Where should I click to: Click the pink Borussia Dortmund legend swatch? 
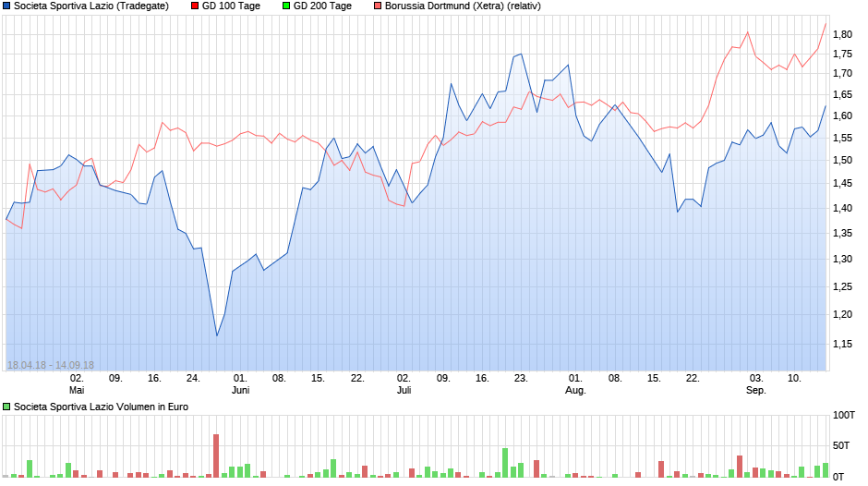[378, 6]
